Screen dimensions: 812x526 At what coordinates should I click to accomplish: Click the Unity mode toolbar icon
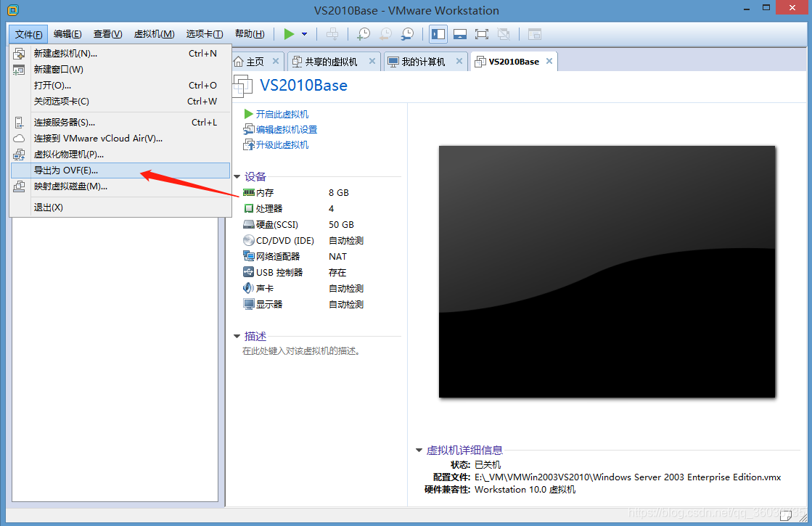[x=504, y=34]
